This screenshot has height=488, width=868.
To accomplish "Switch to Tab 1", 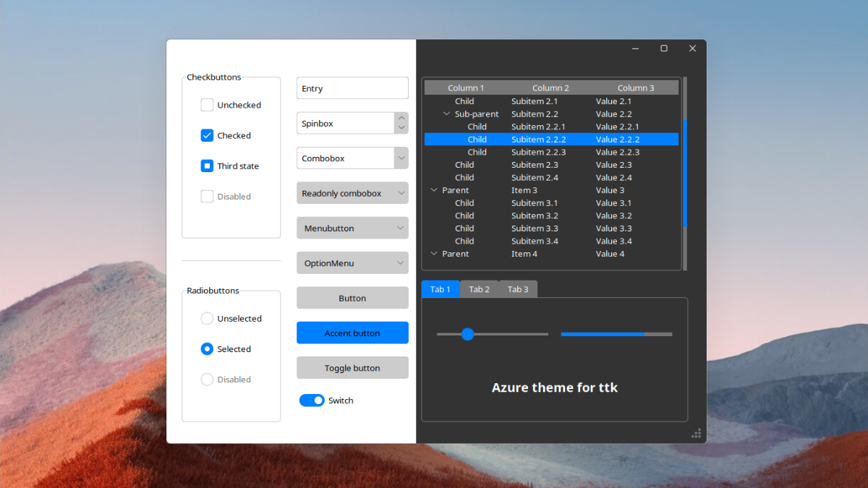I will tap(441, 289).
